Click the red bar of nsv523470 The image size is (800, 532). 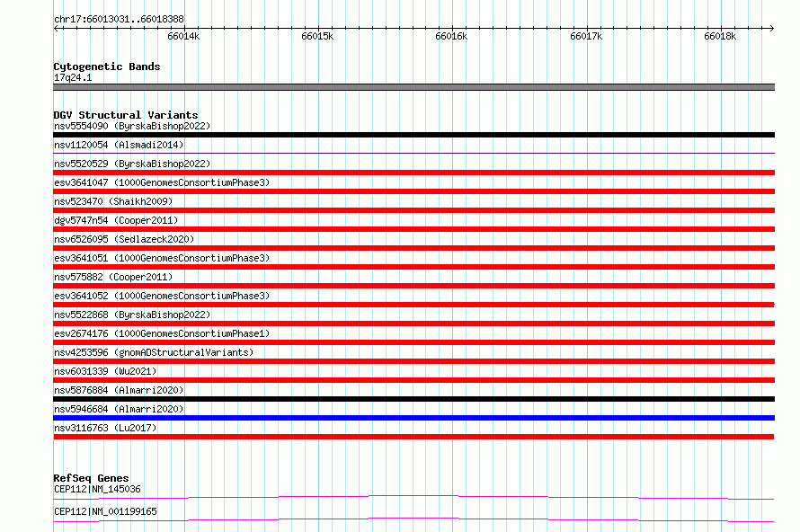tap(413, 210)
